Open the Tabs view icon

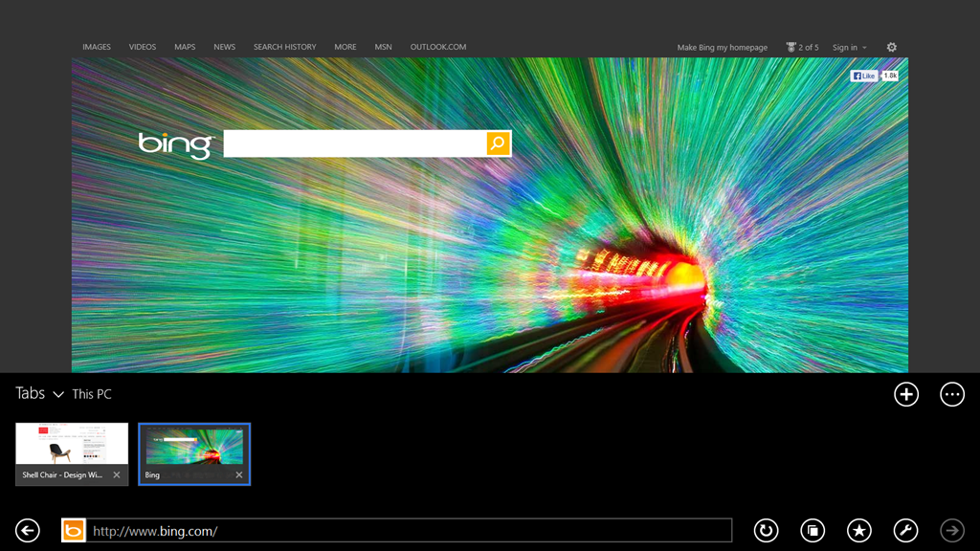(x=813, y=530)
